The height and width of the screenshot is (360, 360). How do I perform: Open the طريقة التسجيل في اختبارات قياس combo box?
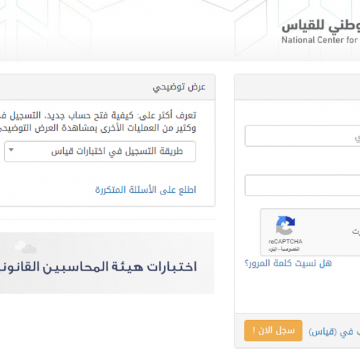[100, 152]
